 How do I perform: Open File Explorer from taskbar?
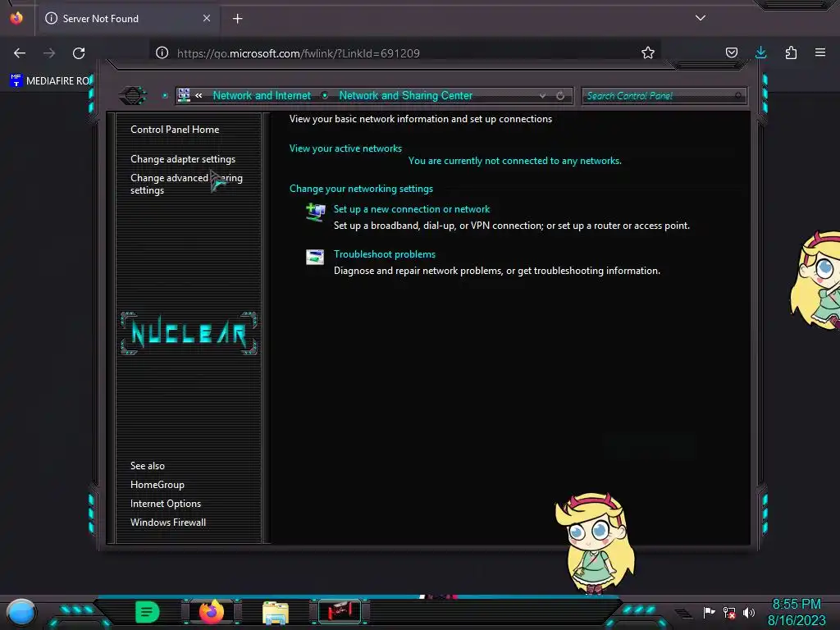tap(276, 612)
